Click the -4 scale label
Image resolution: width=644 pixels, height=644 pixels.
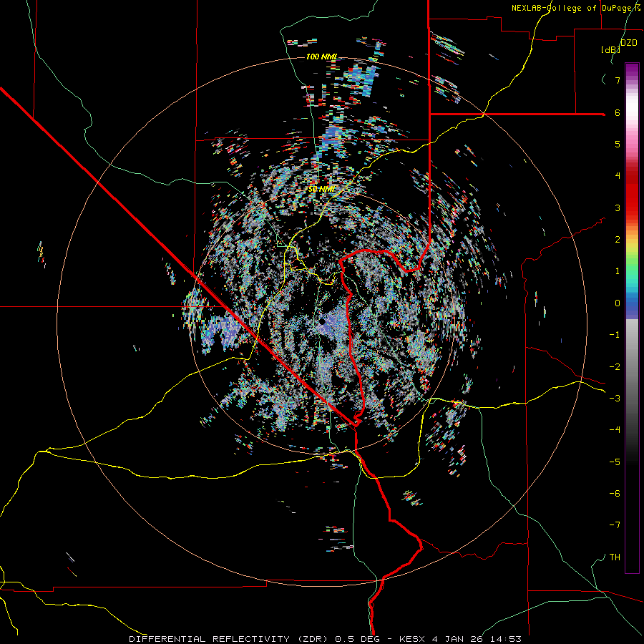615,430
